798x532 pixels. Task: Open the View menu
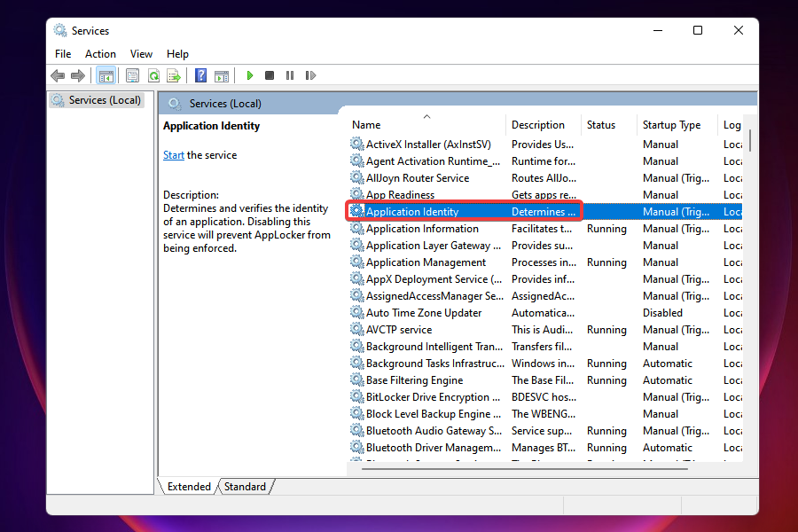[x=141, y=54]
